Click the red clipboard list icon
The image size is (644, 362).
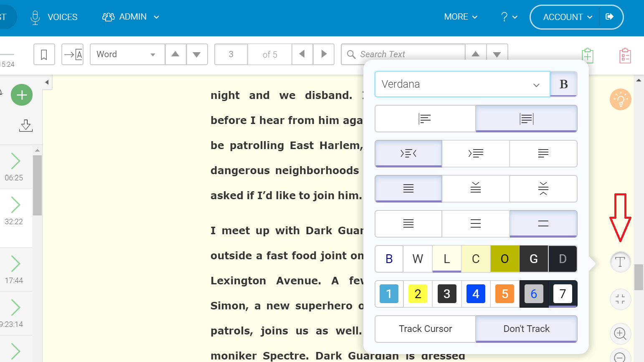pyautogui.click(x=625, y=56)
